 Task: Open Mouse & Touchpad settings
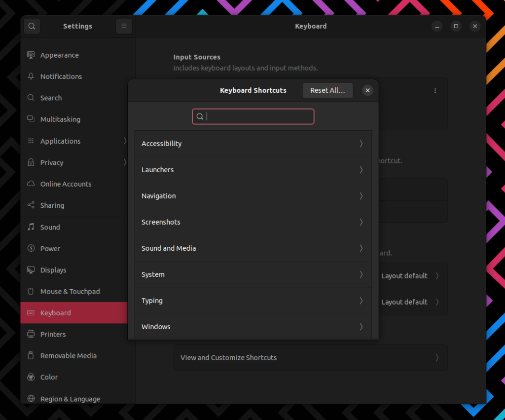74,291
